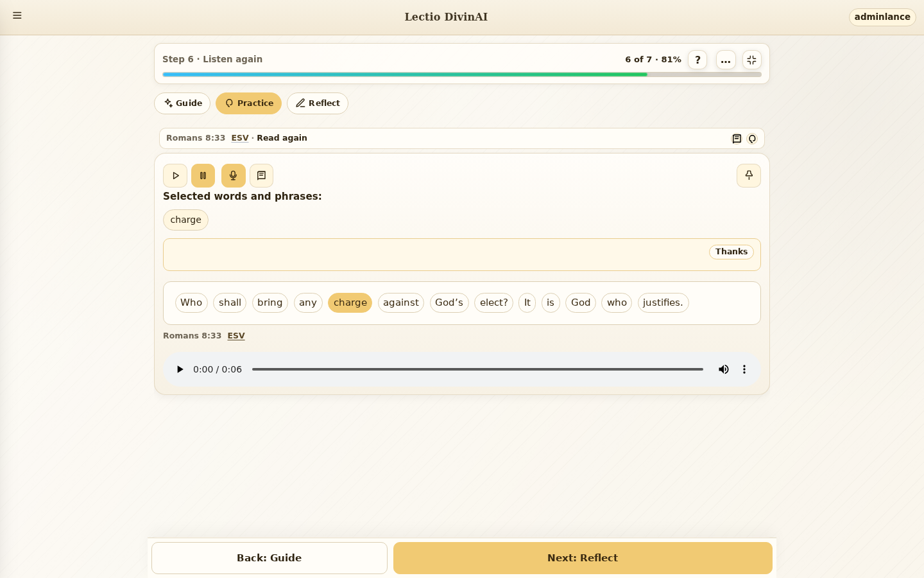Click the ESV link under the verse
Image resolution: width=924 pixels, height=578 pixels.
[x=236, y=336]
